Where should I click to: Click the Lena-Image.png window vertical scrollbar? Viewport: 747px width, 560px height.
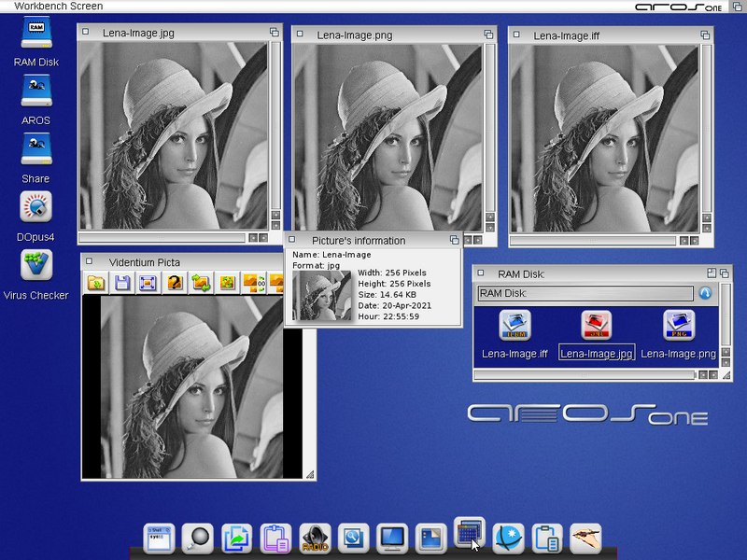point(490,128)
